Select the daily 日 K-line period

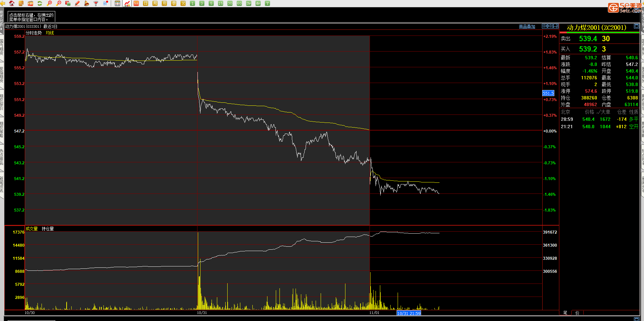(x=146, y=3)
